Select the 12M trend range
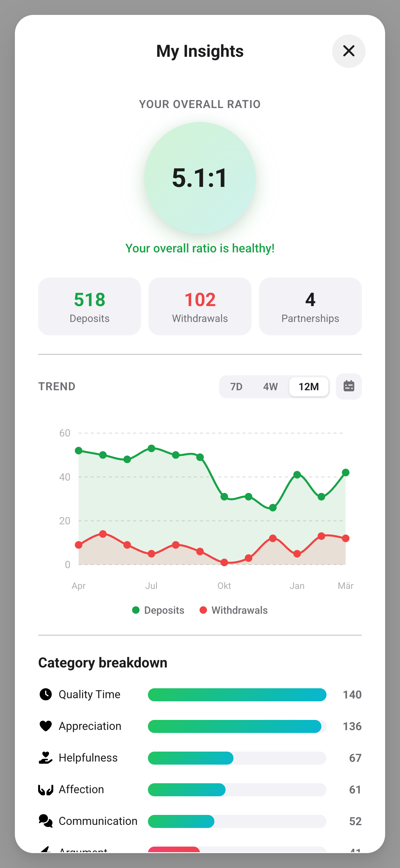Screen dimensions: 400x868 point(309,387)
